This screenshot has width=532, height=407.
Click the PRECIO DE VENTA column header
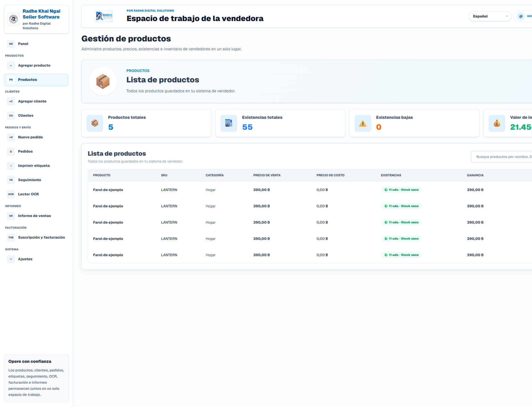pyautogui.click(x=267, y=175)
